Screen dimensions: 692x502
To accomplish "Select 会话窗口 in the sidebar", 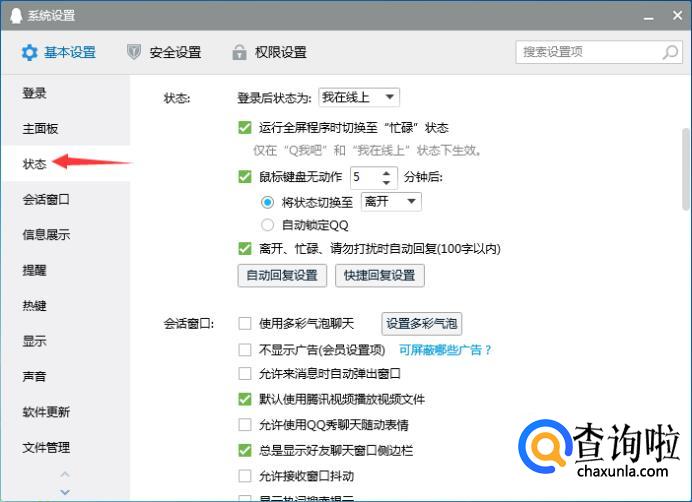I will (x=65, y=200).
